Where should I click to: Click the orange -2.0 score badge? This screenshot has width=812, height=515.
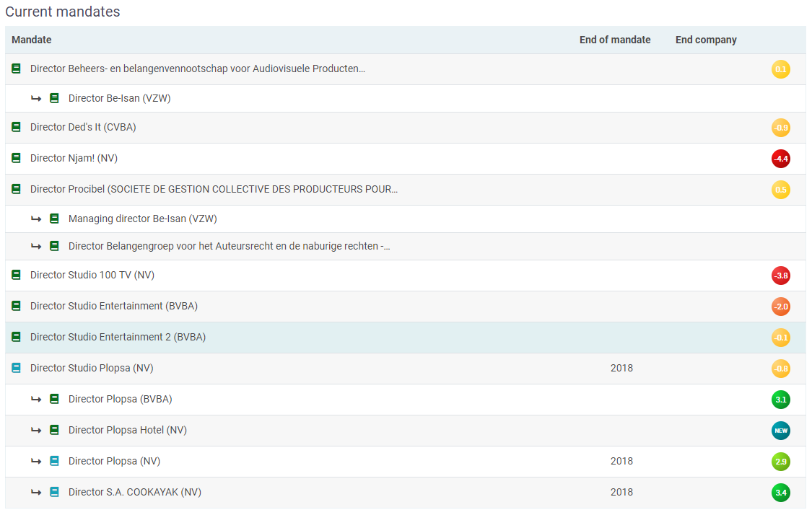(x=780, y=307)
